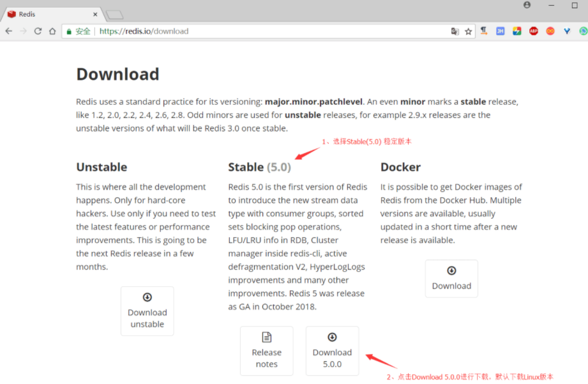Click the text 'as GA in October 2018.'

pos(272,307)
